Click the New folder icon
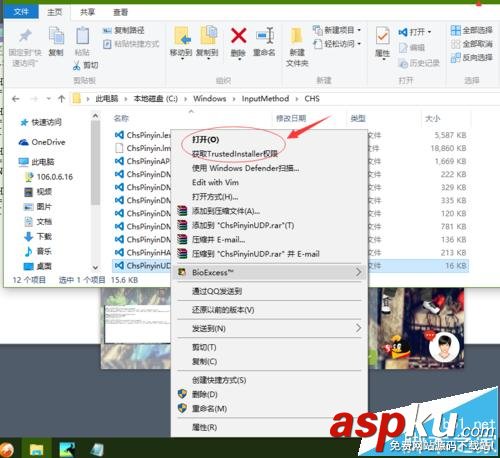The width and height of the screenshot is (500, 458). (x=296, y=36)
